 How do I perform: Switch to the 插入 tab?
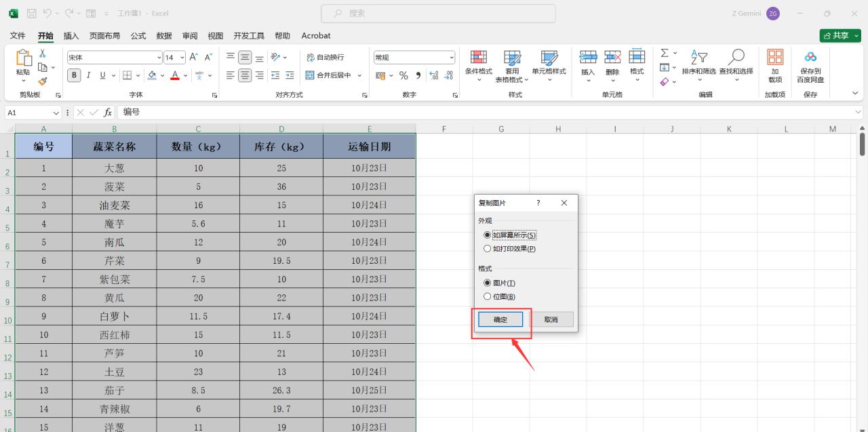(71, 35)
